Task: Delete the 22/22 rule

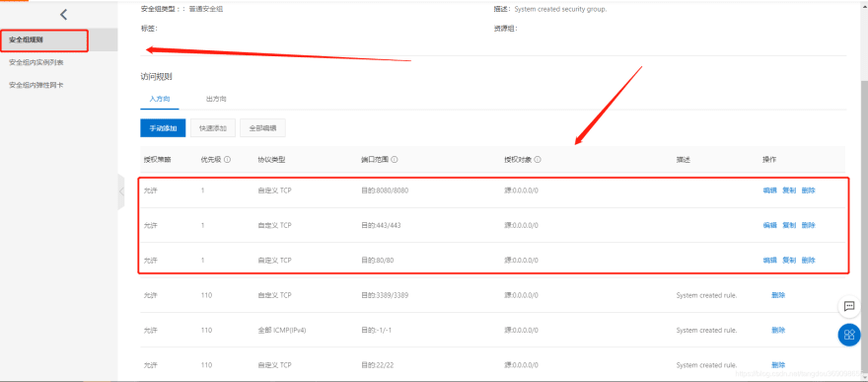Action: point(778,365)
